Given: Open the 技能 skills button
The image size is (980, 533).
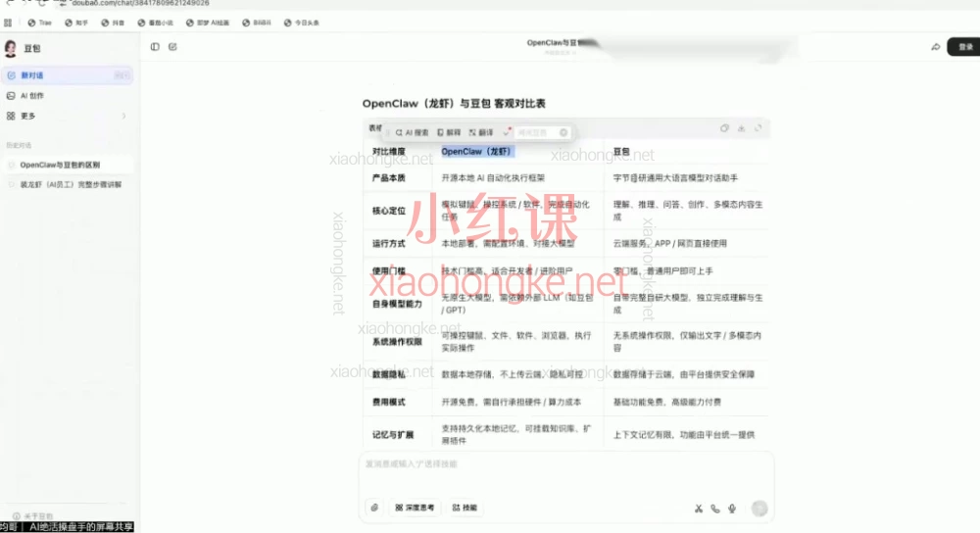Looking at the screenshot, I should pos(465,508).
